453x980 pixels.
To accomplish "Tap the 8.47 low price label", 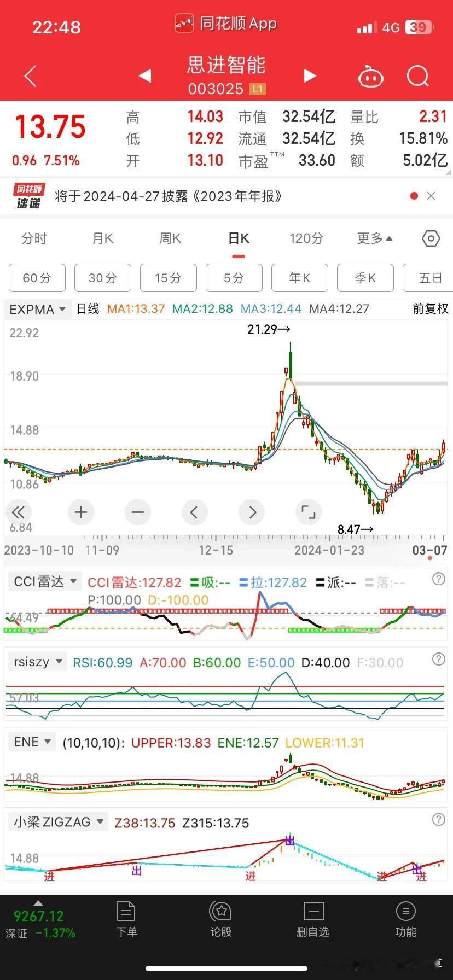I will point(356,529).
